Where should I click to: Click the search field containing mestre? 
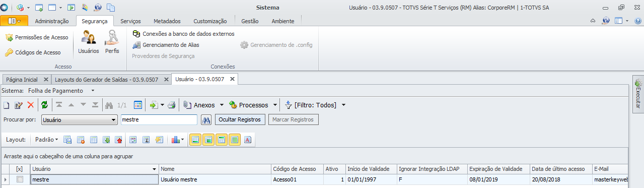(159, 120)
